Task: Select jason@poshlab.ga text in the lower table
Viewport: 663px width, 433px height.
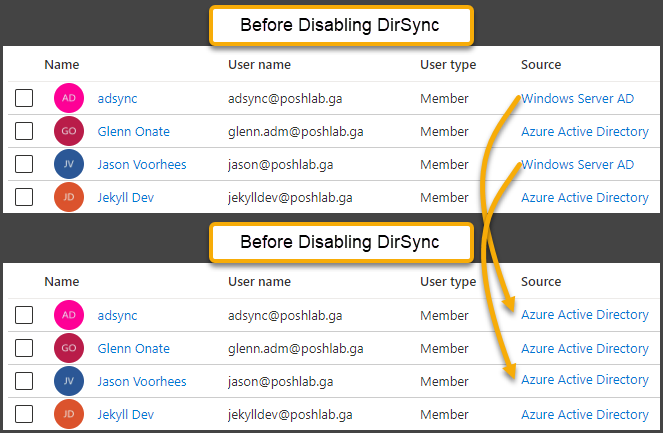Action: [281, 381]
